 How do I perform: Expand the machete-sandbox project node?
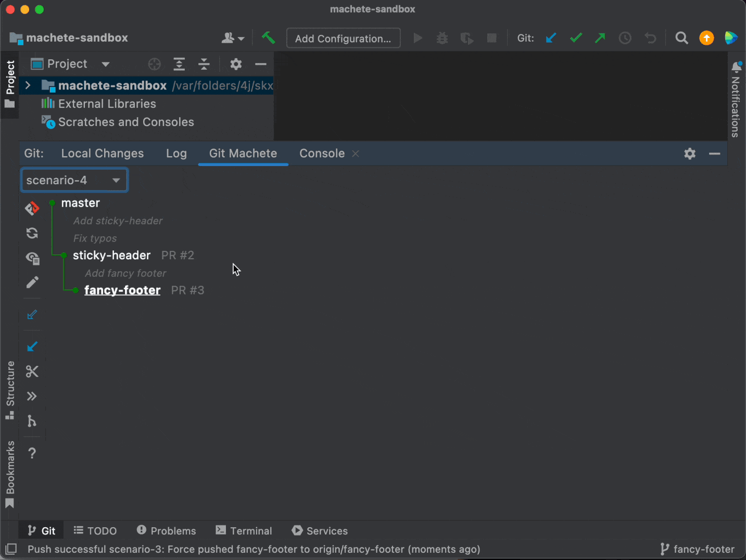click(x=28, y=85)
